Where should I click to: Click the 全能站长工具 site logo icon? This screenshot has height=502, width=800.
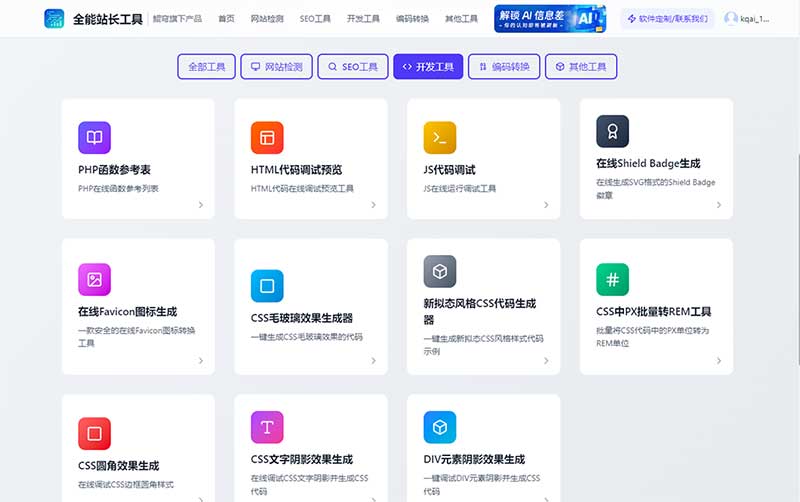54,19
